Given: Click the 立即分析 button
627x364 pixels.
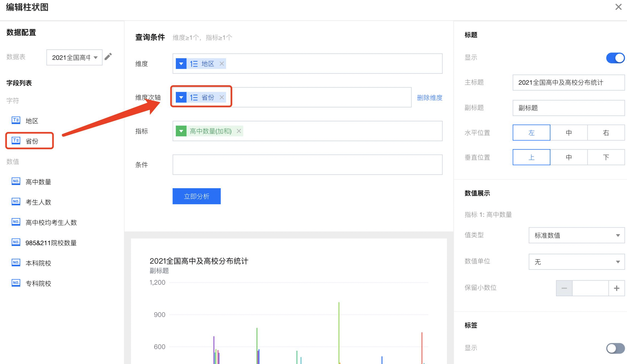Looking at the screenshot, I should [197, 196].
